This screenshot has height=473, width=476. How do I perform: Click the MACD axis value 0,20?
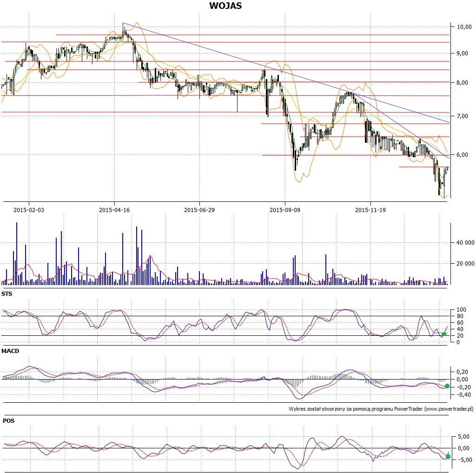pos(462,372)
